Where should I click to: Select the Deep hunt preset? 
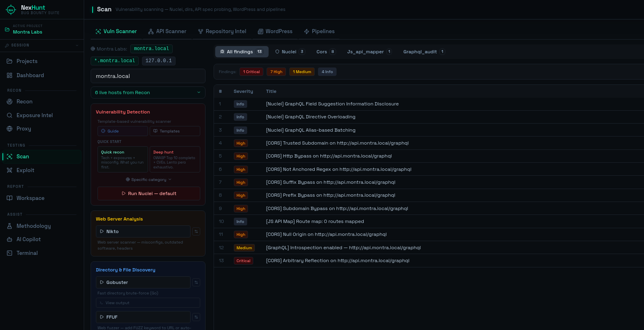pyautogui.click(x=175, y=160)
